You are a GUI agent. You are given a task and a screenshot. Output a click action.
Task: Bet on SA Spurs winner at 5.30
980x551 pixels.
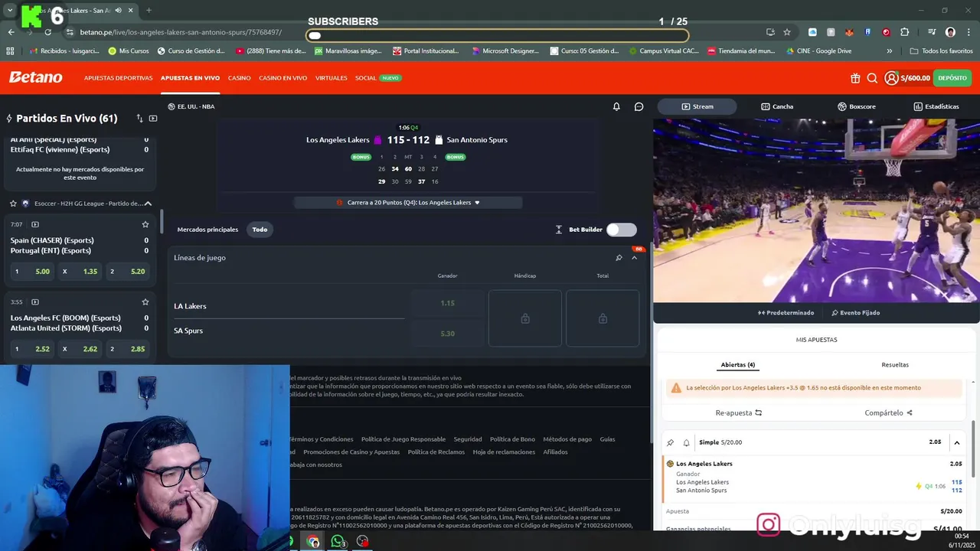(448, 334)
